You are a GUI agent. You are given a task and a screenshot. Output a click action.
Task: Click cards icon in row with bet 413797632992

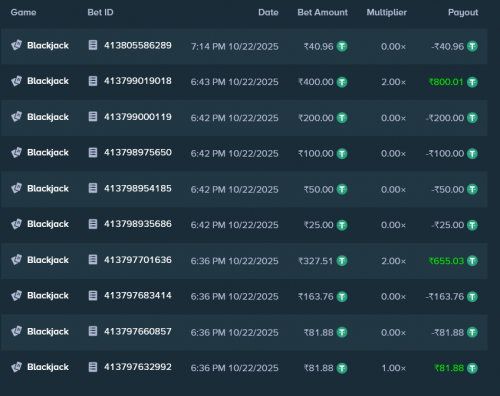(16, 367)
